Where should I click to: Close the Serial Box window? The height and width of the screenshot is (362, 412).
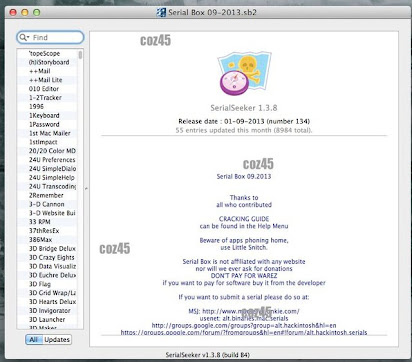coord(13,13)
